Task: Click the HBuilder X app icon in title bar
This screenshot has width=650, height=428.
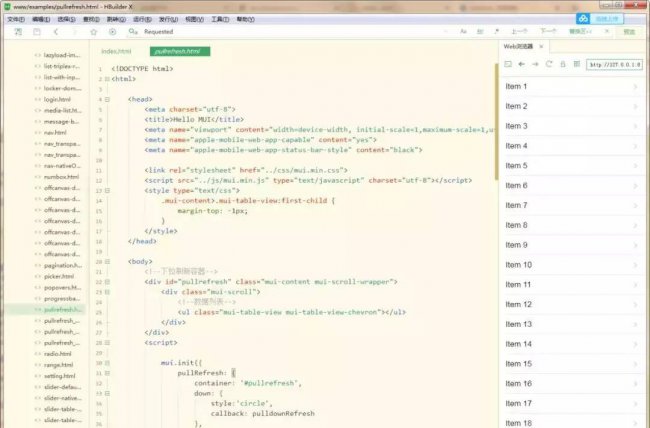Action: pos(7,7)
